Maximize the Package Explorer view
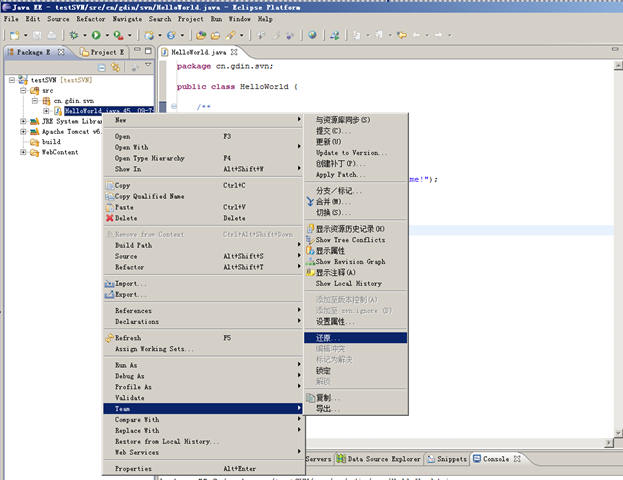The height and width of the screenshot is (480, 623). (x=148, y=50)
